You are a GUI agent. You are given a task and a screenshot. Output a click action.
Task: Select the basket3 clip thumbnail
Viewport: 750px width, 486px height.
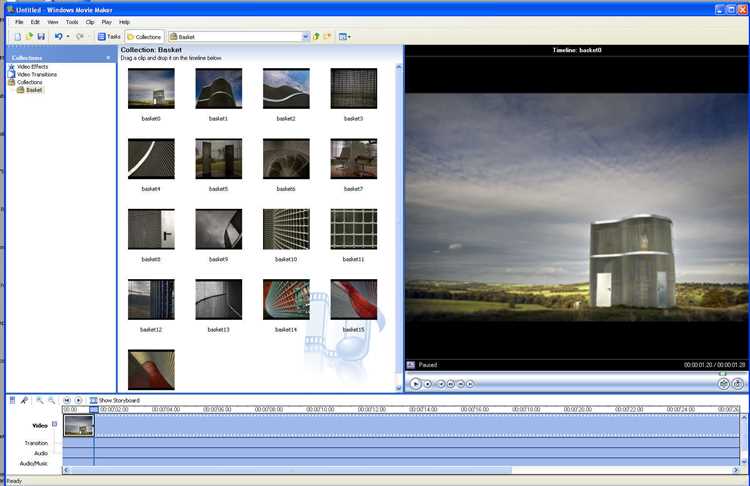[x=353, y=88]
